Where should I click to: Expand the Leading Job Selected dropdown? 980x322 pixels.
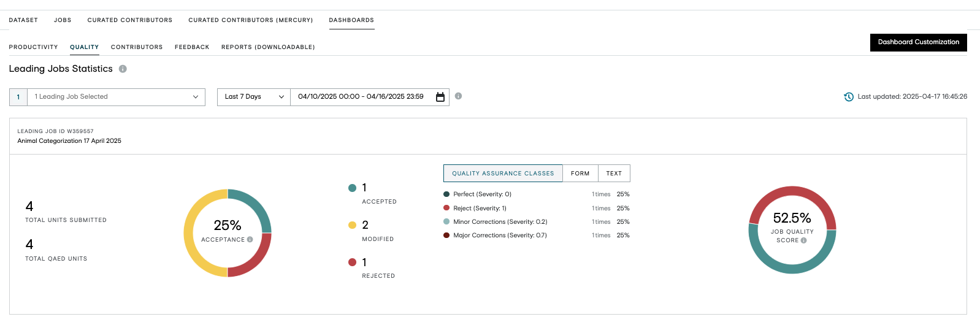point(107,97)
